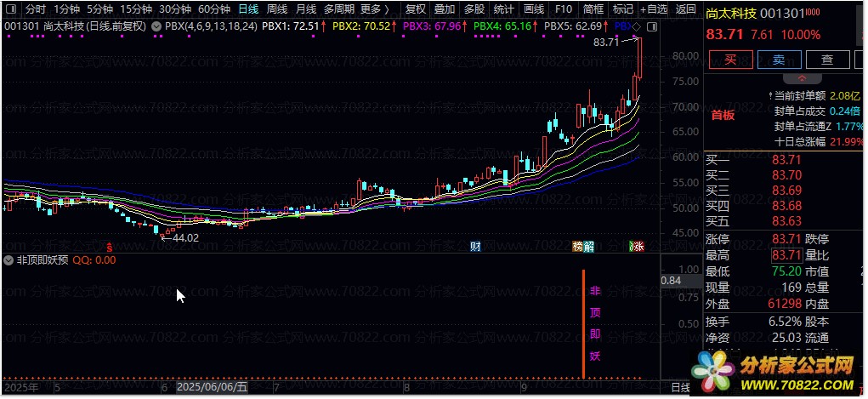Click the diamond marker icon beside PBX5 value
The height and width of the screenshot is (399, 868).
pyautogui.click(x=637, y=26)
